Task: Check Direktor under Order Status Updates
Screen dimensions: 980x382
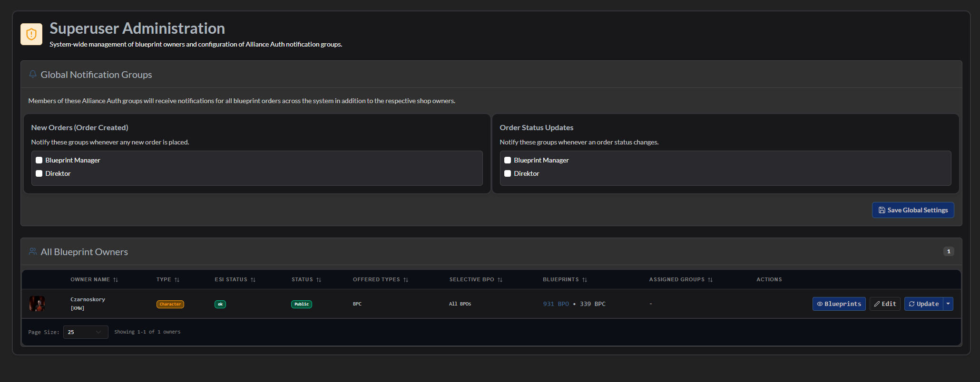Action: [508, 173]
